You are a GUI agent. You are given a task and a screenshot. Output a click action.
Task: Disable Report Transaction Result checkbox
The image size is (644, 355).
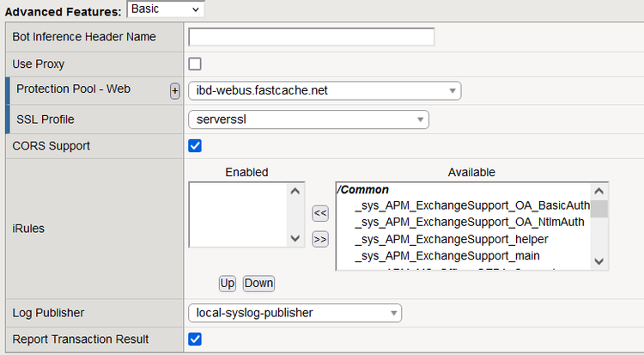click(195, 339)
